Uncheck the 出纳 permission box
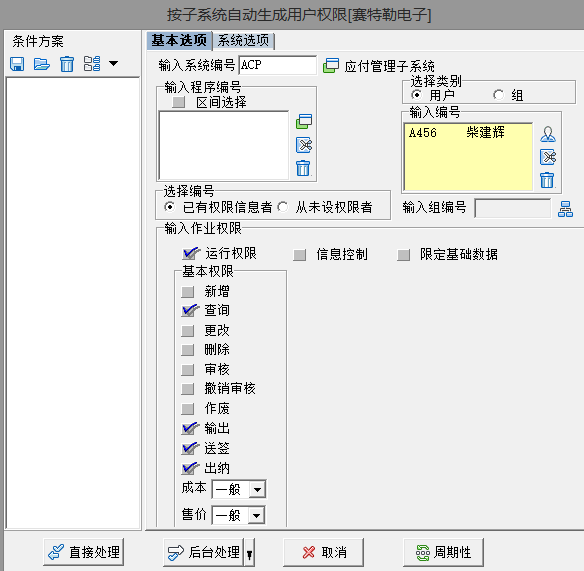This screenshot has width=584, height=571. [190, 469]
